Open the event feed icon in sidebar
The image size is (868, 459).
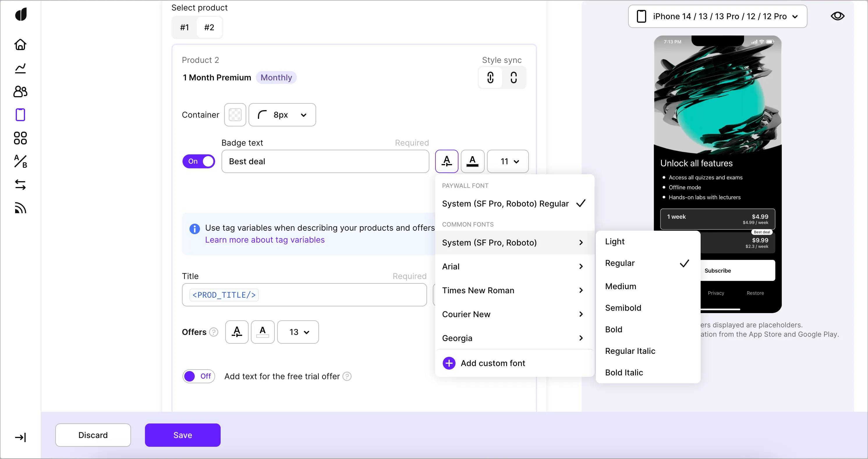pyautogui.click(x=20, y=208)
